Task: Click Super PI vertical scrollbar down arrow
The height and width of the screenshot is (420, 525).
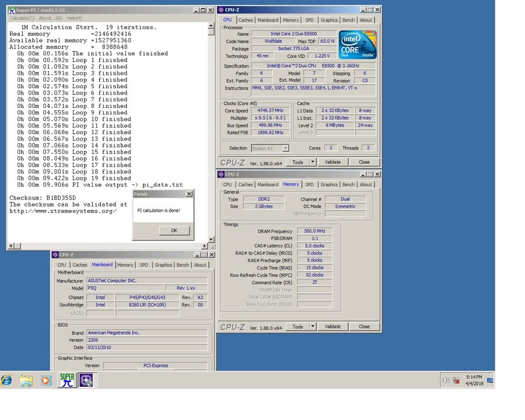Action: (x=211, y=239)
